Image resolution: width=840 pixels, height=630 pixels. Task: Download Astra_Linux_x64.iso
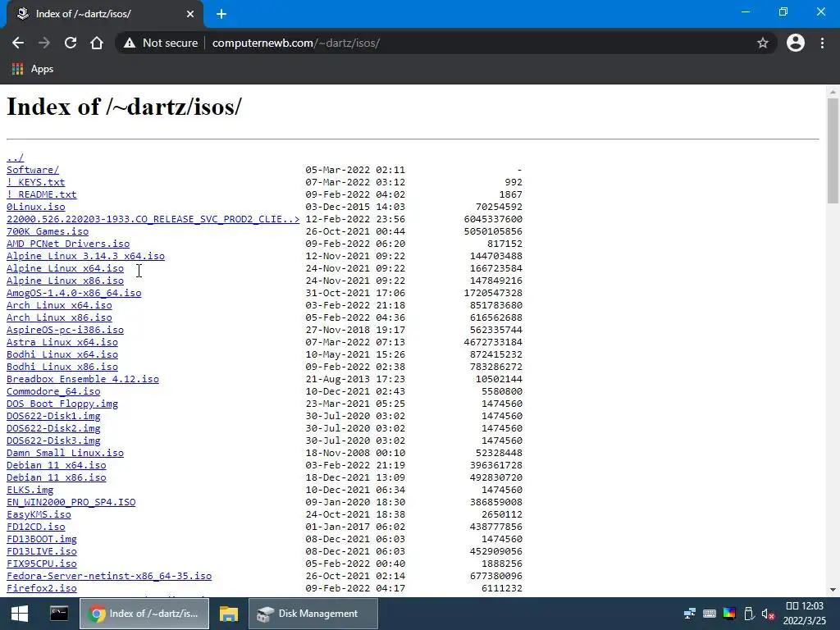62,342
